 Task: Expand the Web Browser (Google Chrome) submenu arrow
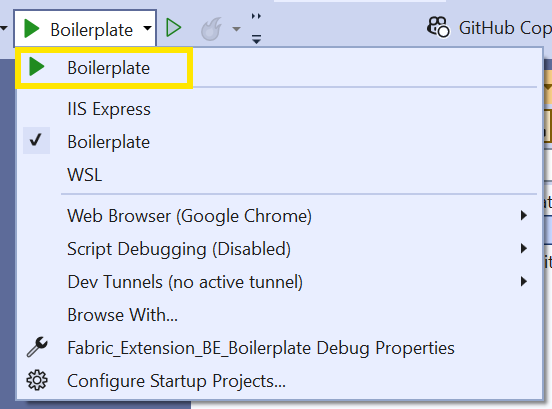[524, 215]
